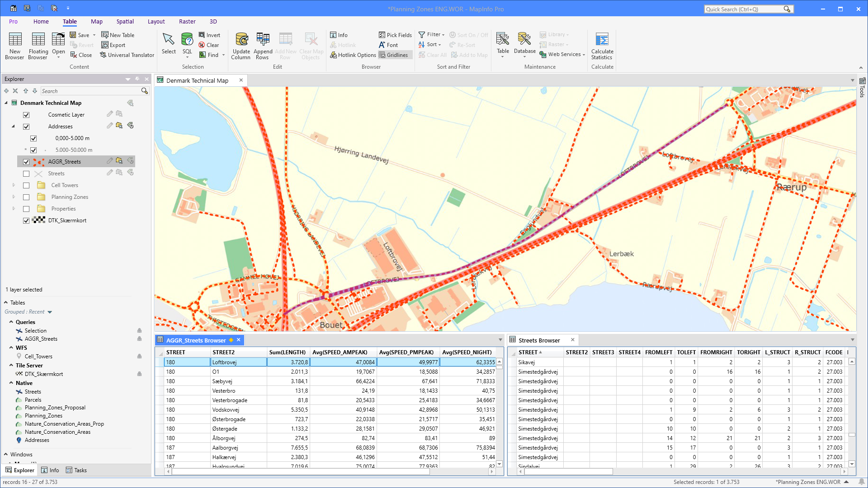The height and width of the screenshot is (488, 868).
Task: Uncheck the Cosmetic Layer visibility
Action: coord(26,115)
